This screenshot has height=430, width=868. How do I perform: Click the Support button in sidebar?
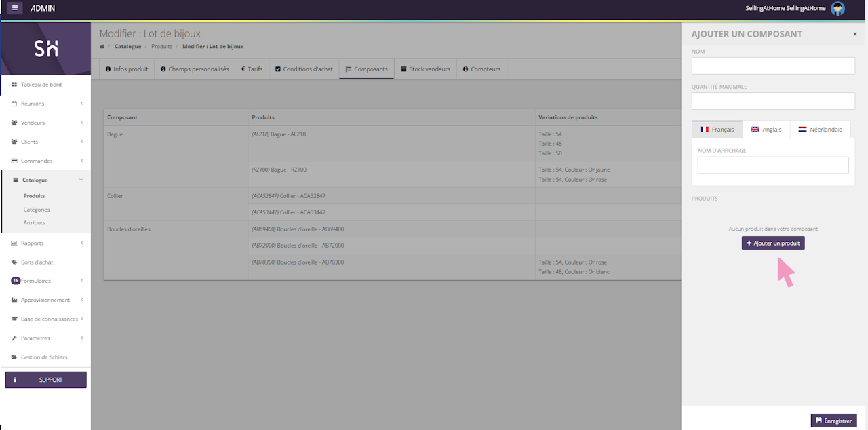pos(45,380)
